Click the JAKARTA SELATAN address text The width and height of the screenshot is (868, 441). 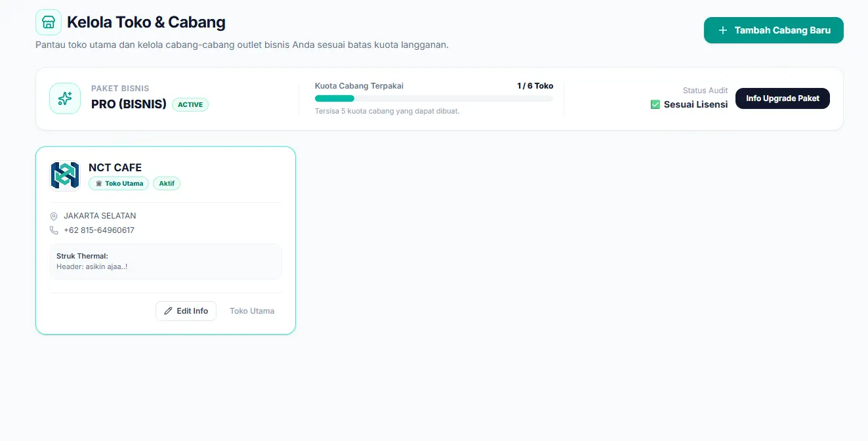click(100, 216)
